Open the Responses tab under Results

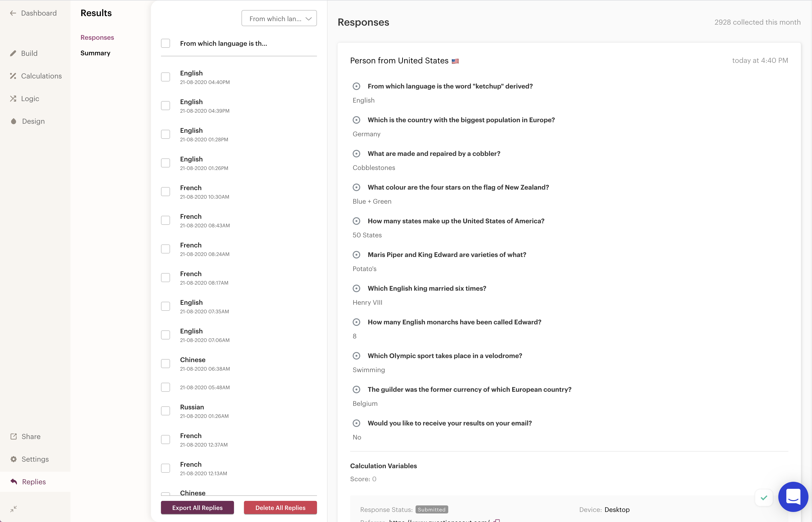[97, 38]
